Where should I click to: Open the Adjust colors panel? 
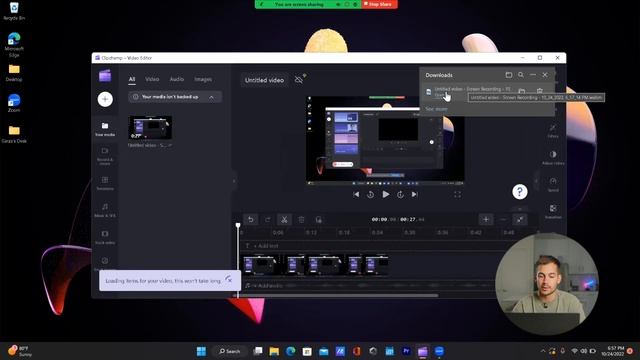(x=553, y=158)
